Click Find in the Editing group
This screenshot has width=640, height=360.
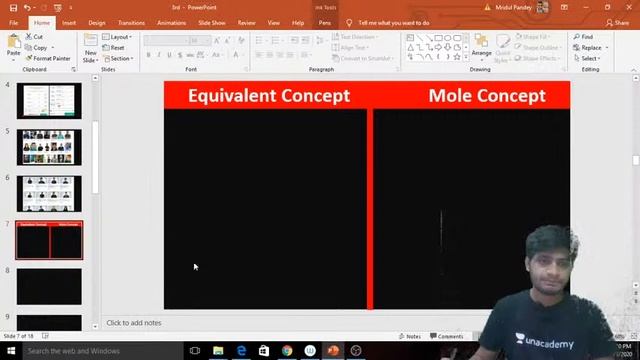pos(583,37)
